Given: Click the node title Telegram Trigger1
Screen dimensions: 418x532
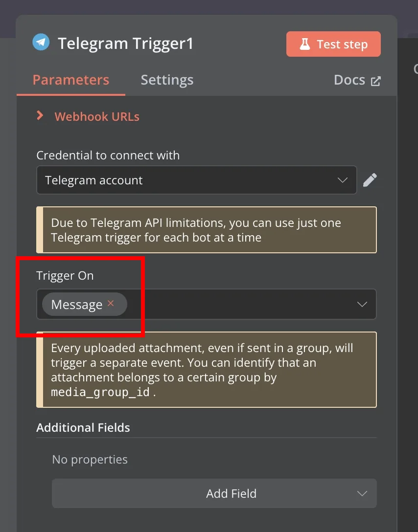Looking at the screenshot, I should pyautogui.click(x=126, y=44).
